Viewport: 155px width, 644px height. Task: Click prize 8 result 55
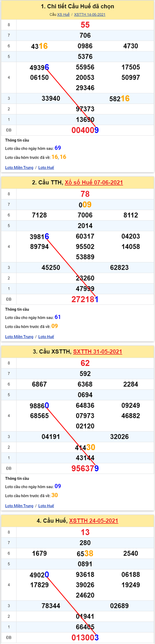[85, 25]
